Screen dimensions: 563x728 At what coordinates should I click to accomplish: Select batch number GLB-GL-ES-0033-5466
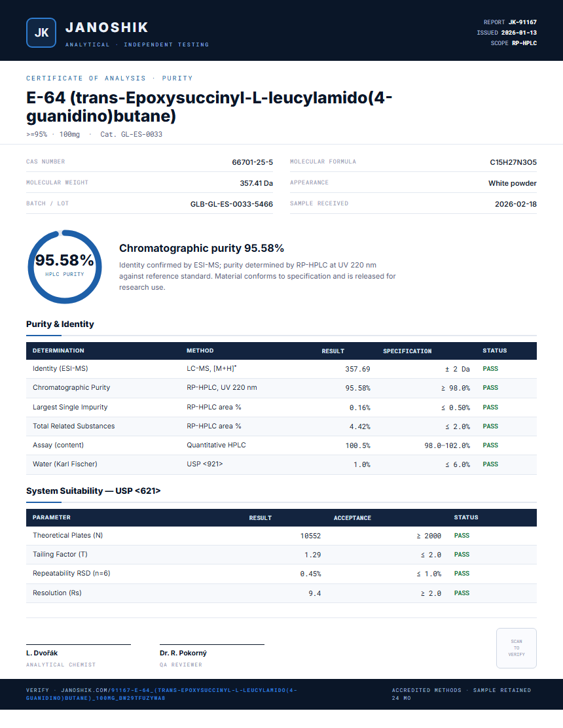(x=232, y=204)
